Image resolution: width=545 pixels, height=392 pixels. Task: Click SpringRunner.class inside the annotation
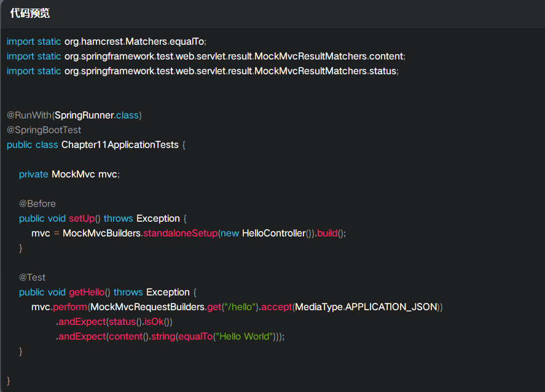coord(96,115)
